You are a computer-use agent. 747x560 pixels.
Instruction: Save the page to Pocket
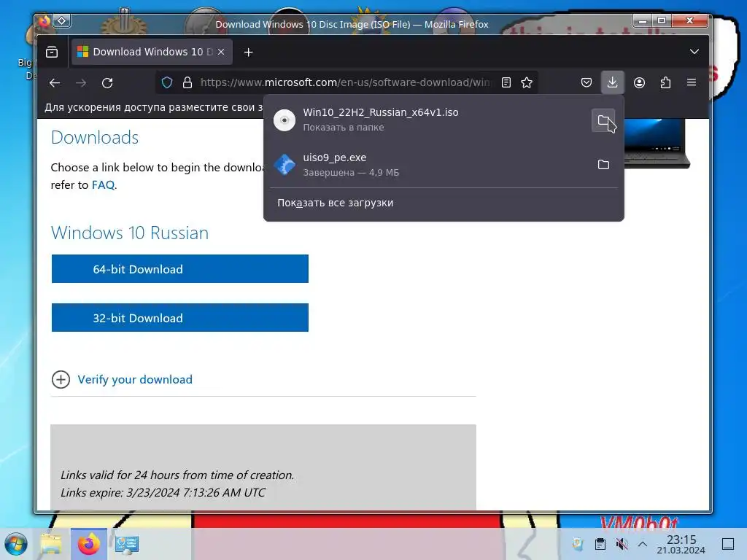click(587, 83)
